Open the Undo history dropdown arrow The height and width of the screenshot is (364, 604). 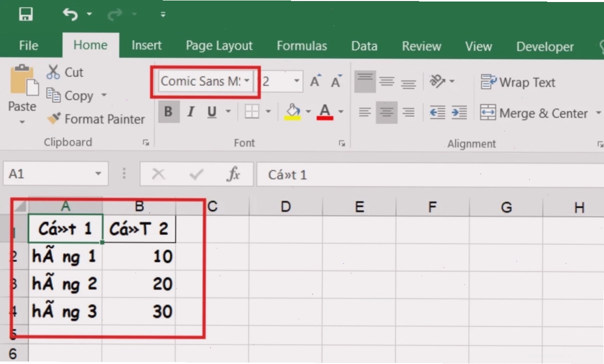click(89, 15)
